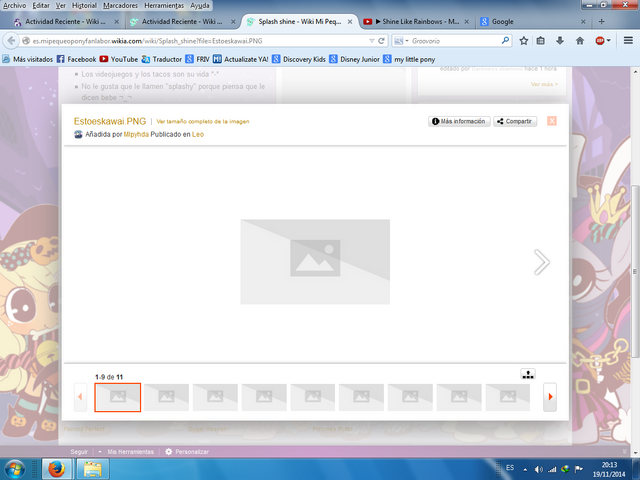Screen dimensions: 640x480
Task: Open the Firefox hamburger menu
Action: (x=628, y=40)
